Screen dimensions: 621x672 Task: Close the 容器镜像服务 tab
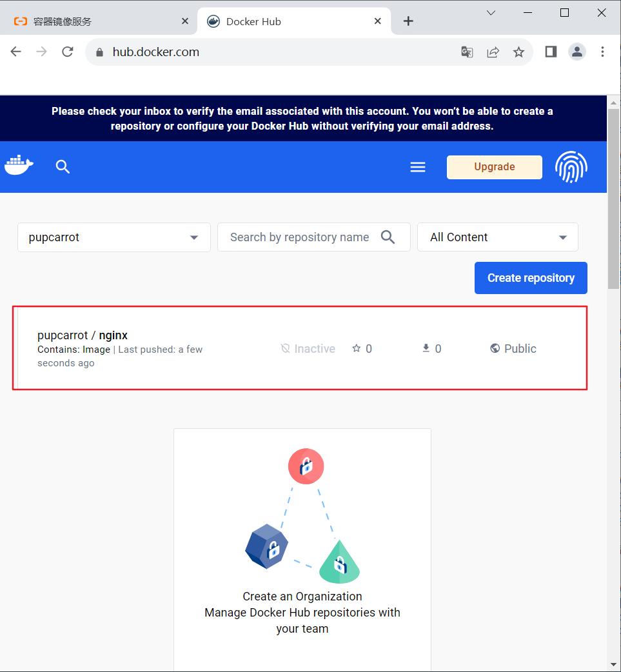185,21
